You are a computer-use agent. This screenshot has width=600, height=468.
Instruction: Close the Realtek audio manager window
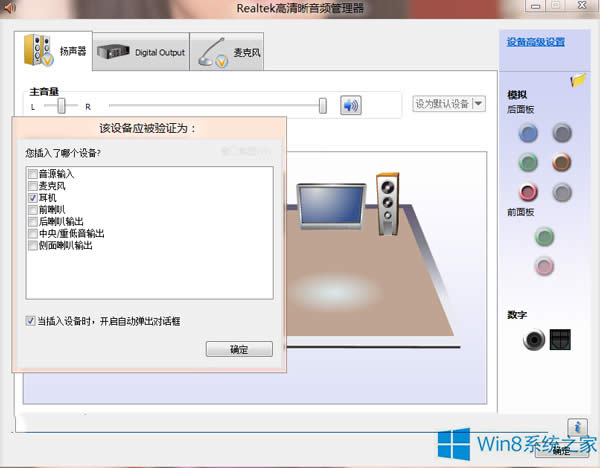click(x=582, y=5)
